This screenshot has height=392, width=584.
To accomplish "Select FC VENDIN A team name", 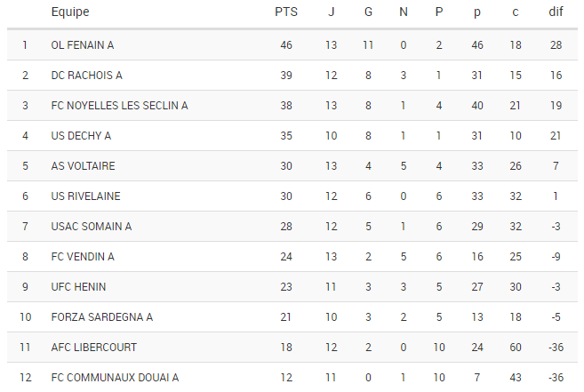I will tap(83, 257).
